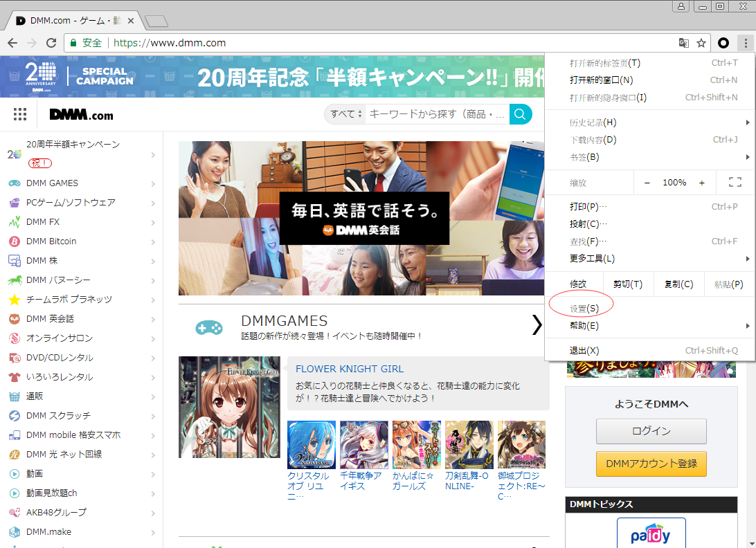This screenshot has height=548, width=756.
Task: Choose 打开新的窗口(N) in the menu
Action: pyautogui.click(x=601, y=80)
